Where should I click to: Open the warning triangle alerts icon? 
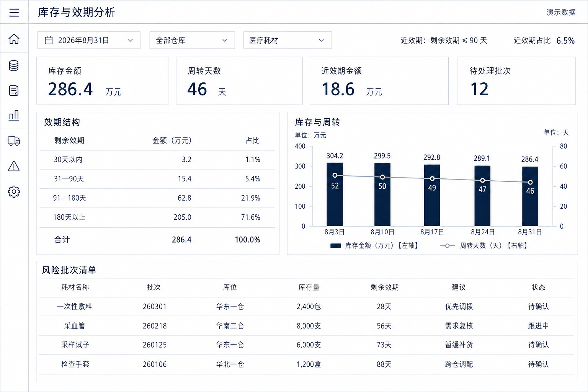coord(14,166)
